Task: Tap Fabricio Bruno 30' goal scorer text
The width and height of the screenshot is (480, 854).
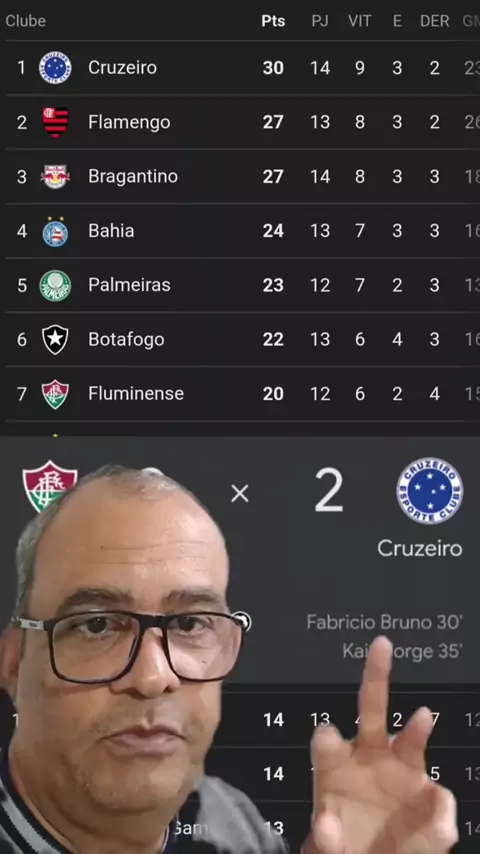Action: click(x=385, y=622)
